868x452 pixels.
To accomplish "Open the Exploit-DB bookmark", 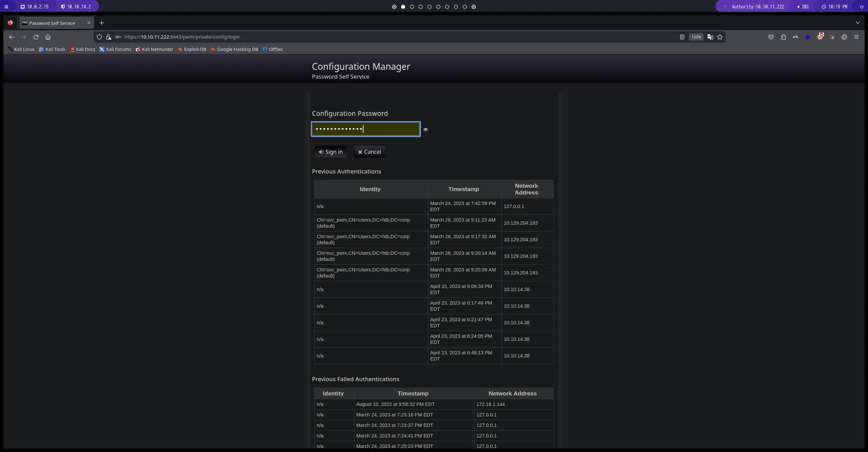I will tap(192, 49).
